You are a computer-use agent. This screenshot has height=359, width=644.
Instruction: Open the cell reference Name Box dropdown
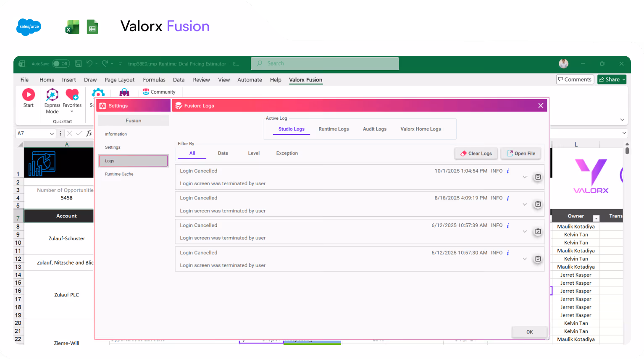tap(51, 133)
